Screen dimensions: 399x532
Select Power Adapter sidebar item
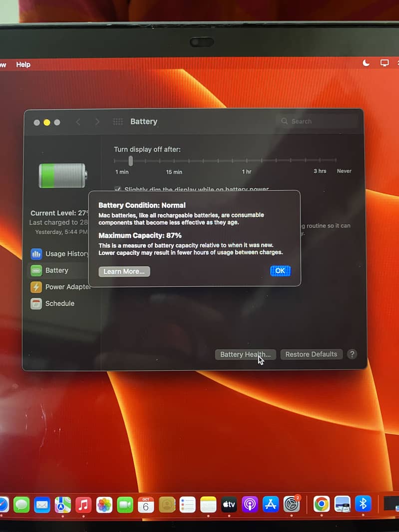pos(60,287)
